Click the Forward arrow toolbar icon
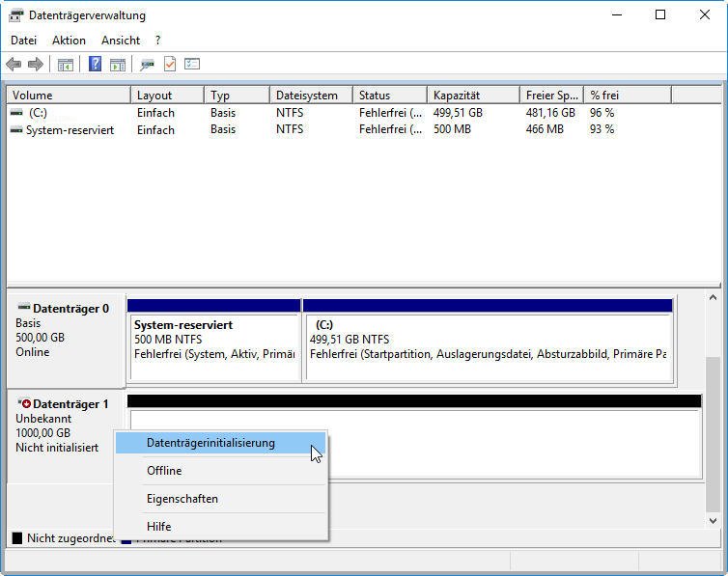Image resolution: width=728 pixels, height=576 pixels. coord(36,64)
